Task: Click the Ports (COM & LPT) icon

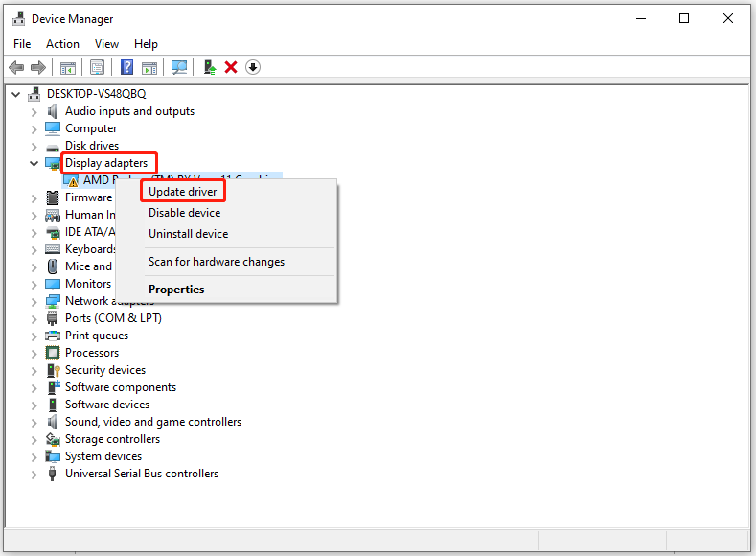Action: coord(53,318)
